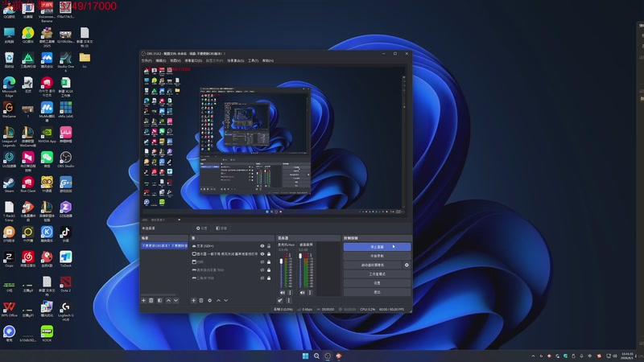Viewport: 644px width, 362px height.
Task: Open advanced audio properties icon in mixer
Action: (x=280, y=300)
